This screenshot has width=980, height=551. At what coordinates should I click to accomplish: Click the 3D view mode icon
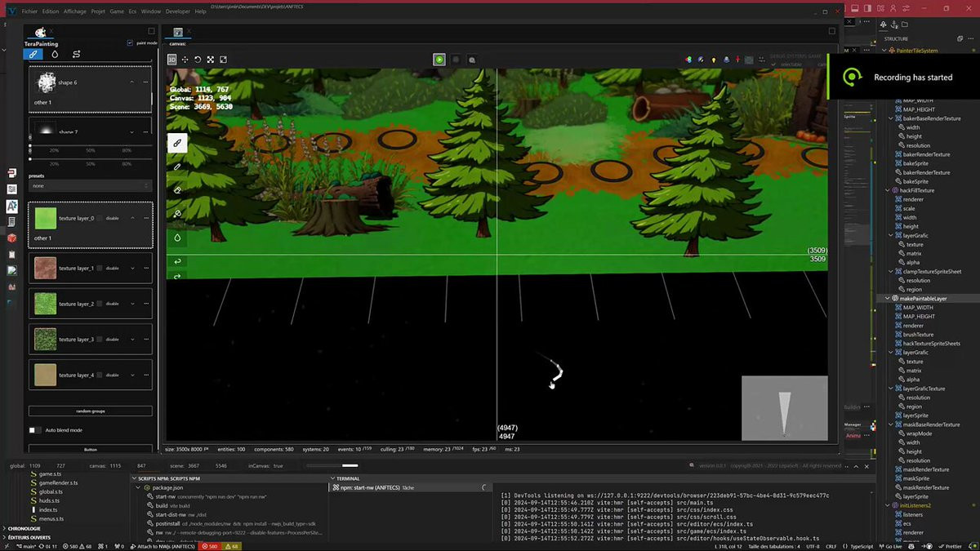(172, 60)
